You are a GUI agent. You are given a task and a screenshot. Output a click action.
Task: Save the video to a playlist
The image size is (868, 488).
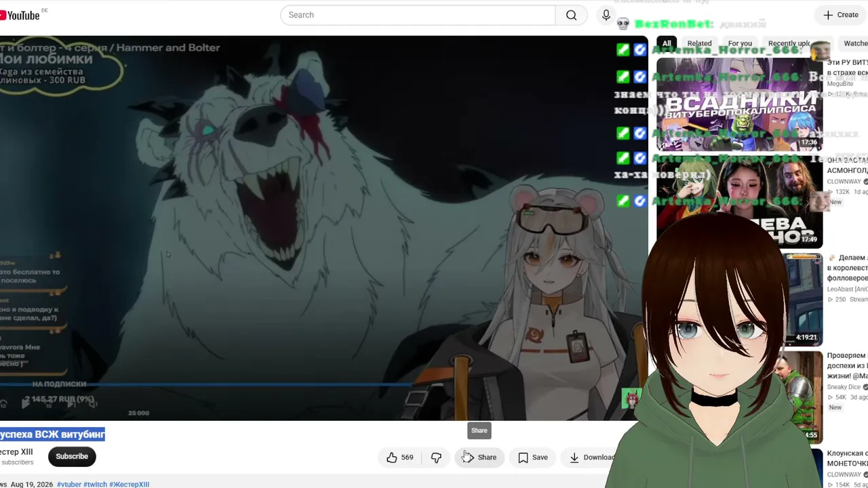click(x=533, y=457)
